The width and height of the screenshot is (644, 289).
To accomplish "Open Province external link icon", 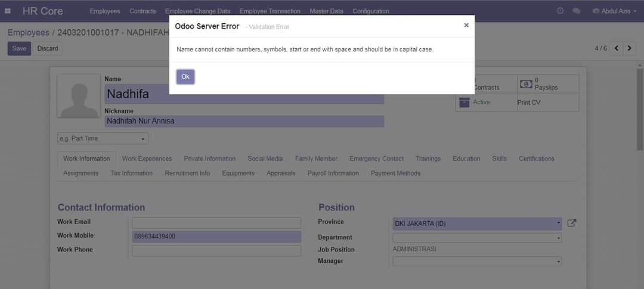I will (x=572, y=223).
